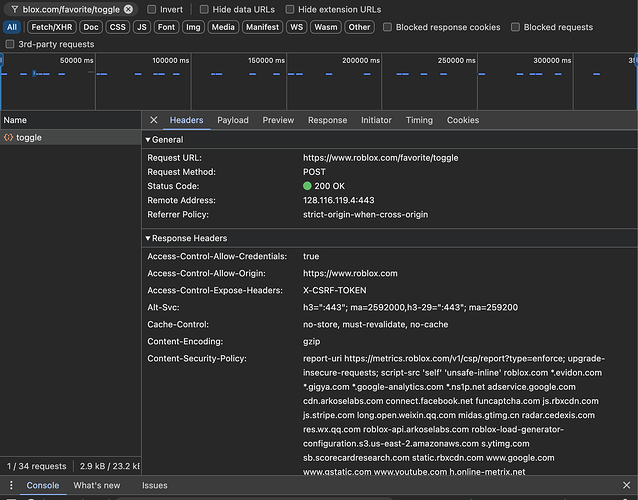Click the 300000 ms timeline marker

[552, 60]
